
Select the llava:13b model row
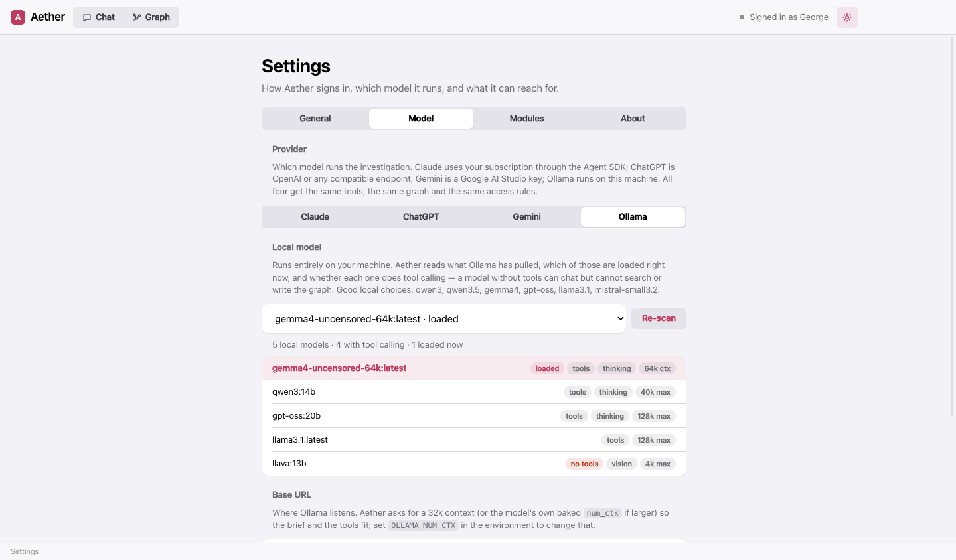pos(474,464)
